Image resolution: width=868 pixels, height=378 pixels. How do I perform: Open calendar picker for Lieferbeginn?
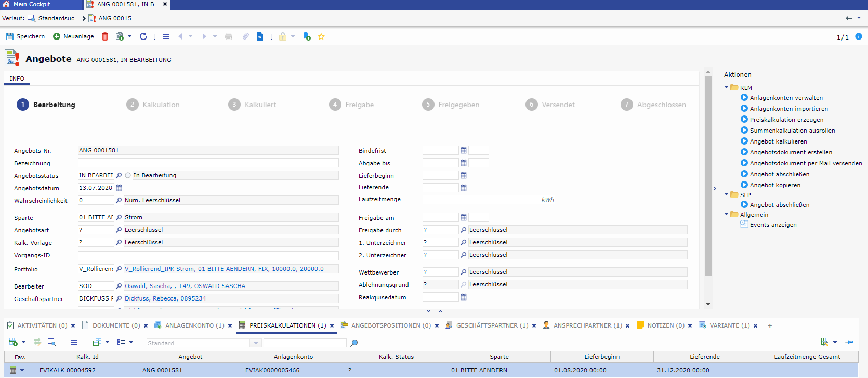(x=464, y=175)
